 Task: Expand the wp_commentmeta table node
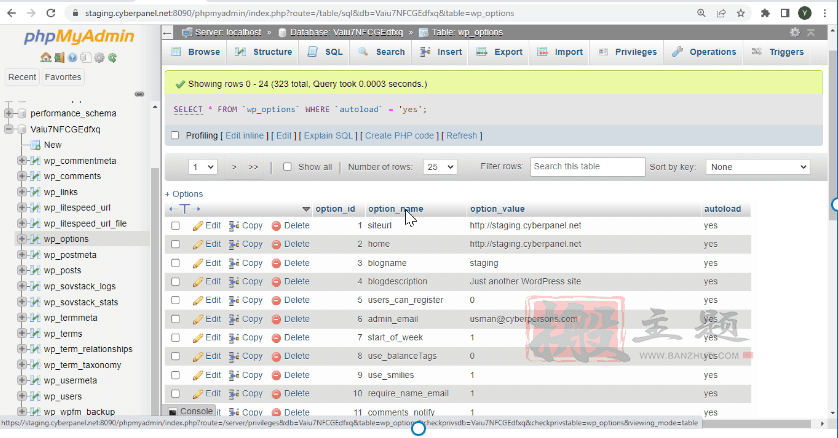coord(22,161)
